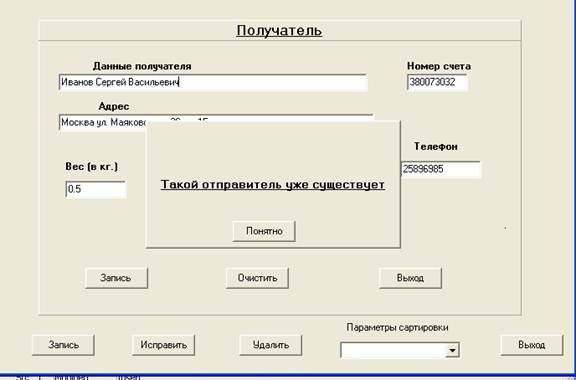Viewport: 576px width, 380px height.
Task: Clear the form with Очистить
Action: 257,278
